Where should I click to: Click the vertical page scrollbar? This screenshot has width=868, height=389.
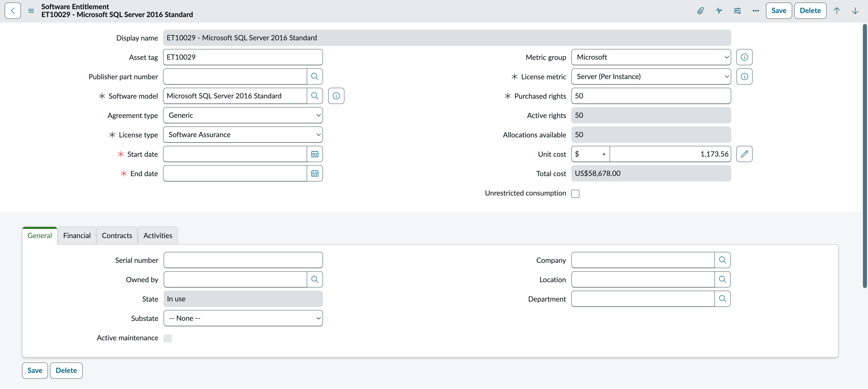point(865,156)
